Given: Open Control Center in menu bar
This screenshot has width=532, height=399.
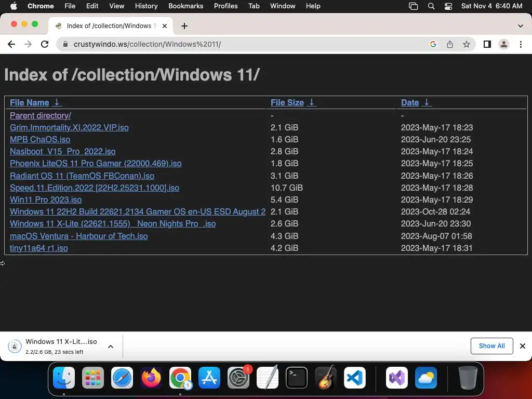Looking at the screenshot, I should pyautogui.click(x=448, y=6).
